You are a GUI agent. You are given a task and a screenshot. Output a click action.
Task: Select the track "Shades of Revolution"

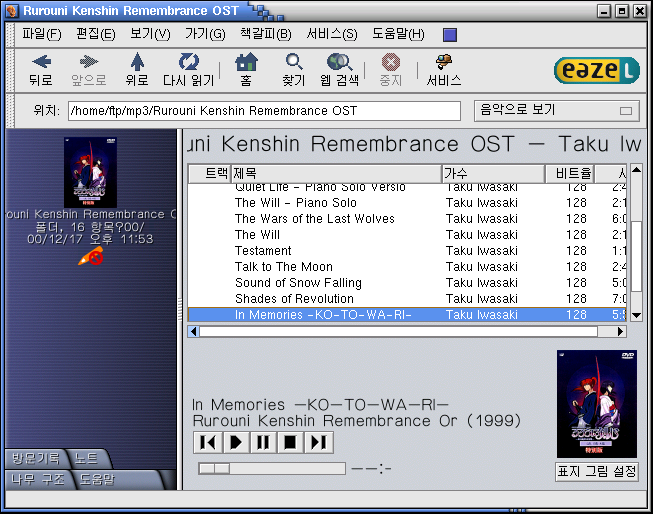point(407,299)
